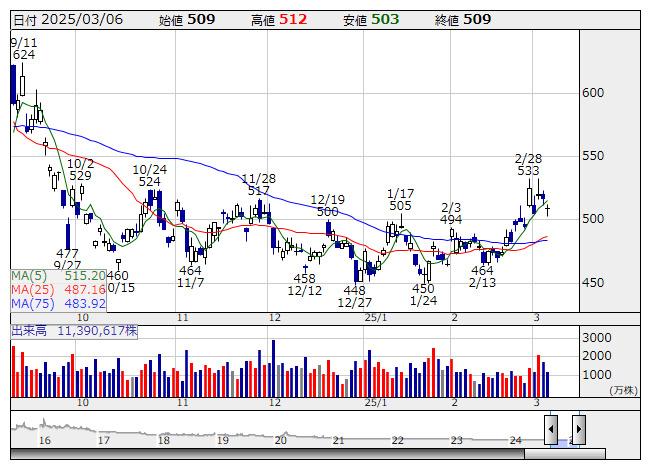This screenshot has width=653, height=470.
Task: Click the opening price value 509
Action: tap(201, 19)
